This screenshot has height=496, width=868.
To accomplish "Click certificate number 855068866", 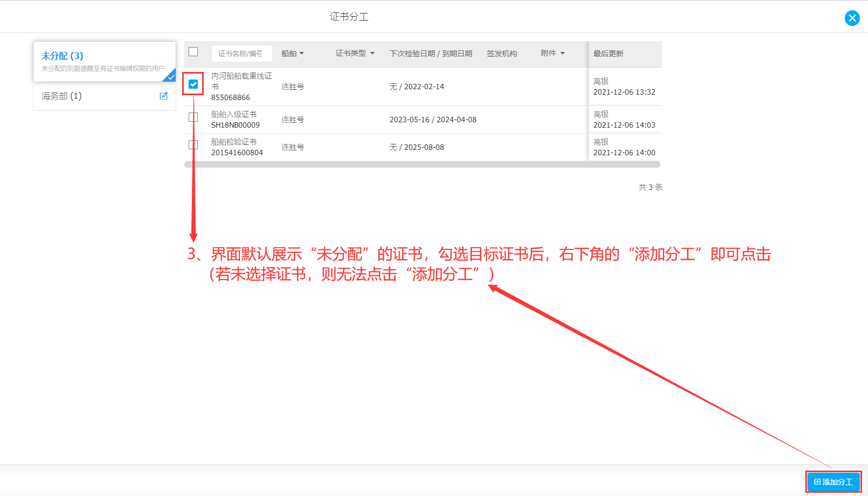I will click(231, 97).
